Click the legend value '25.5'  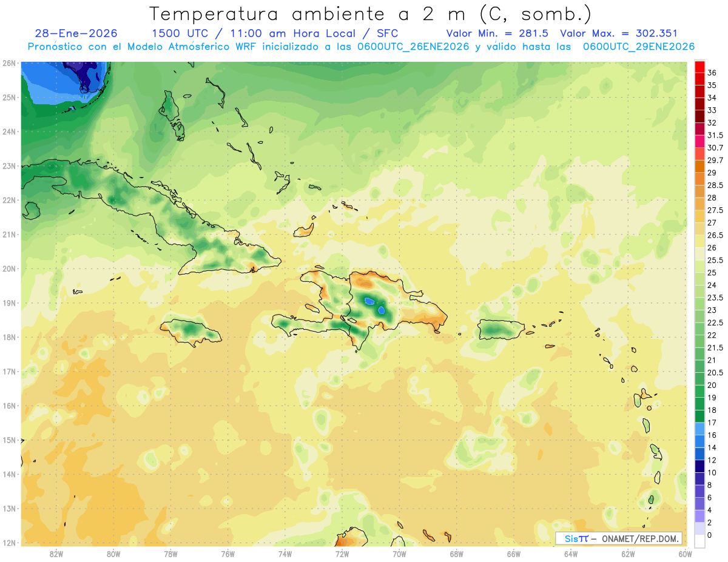[x=715, y=260]
